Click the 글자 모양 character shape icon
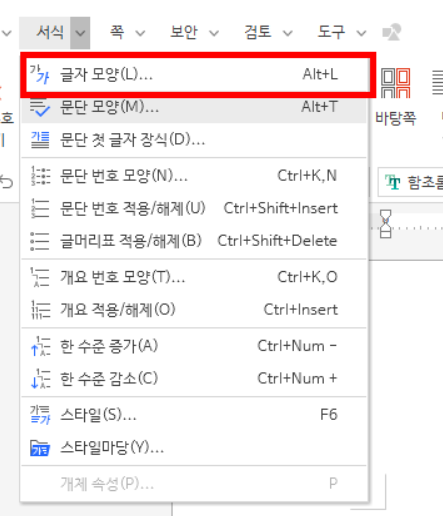 39,74
